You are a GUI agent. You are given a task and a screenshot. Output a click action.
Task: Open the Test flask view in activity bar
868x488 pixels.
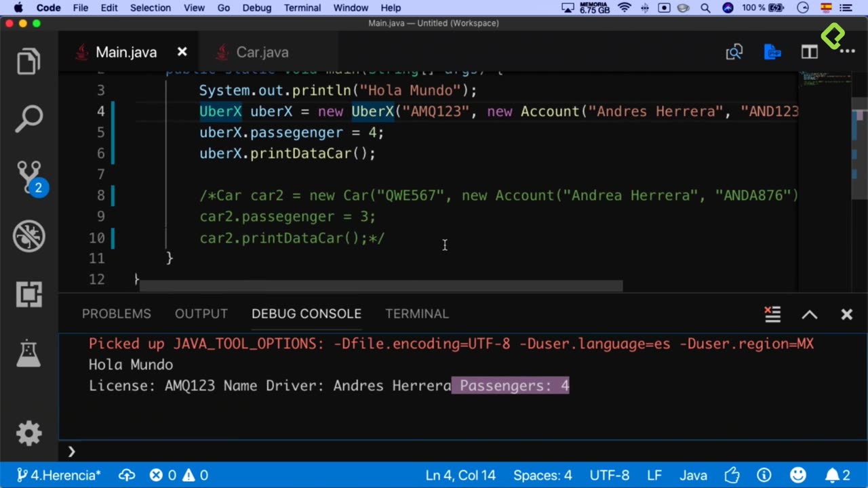(x=28, y=354)
